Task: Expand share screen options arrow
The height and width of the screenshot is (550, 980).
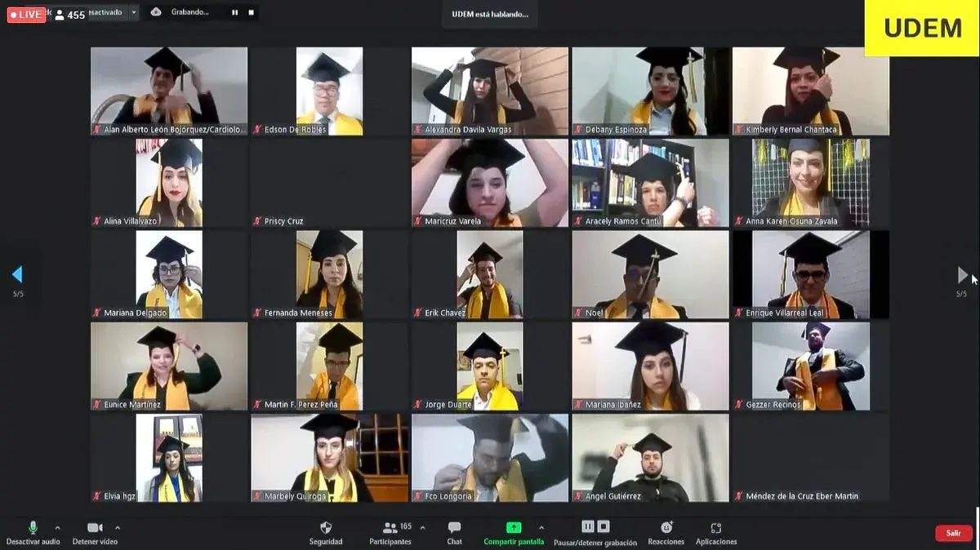Action: [541, 528]
